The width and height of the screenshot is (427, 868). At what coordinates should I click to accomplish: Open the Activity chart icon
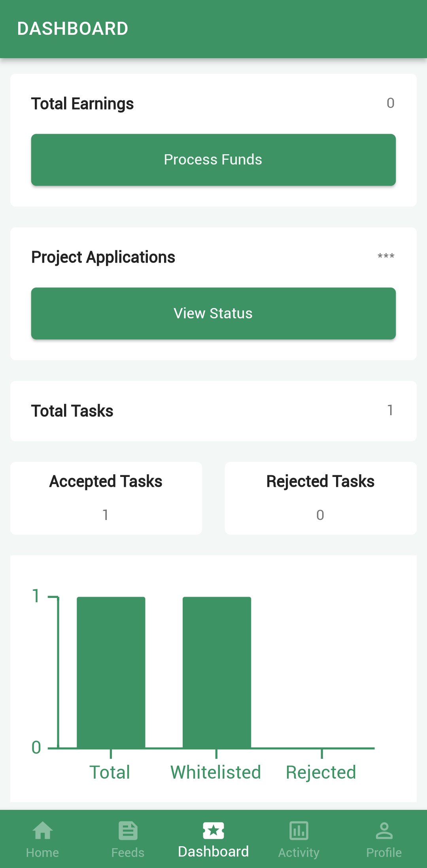[299, 830]
